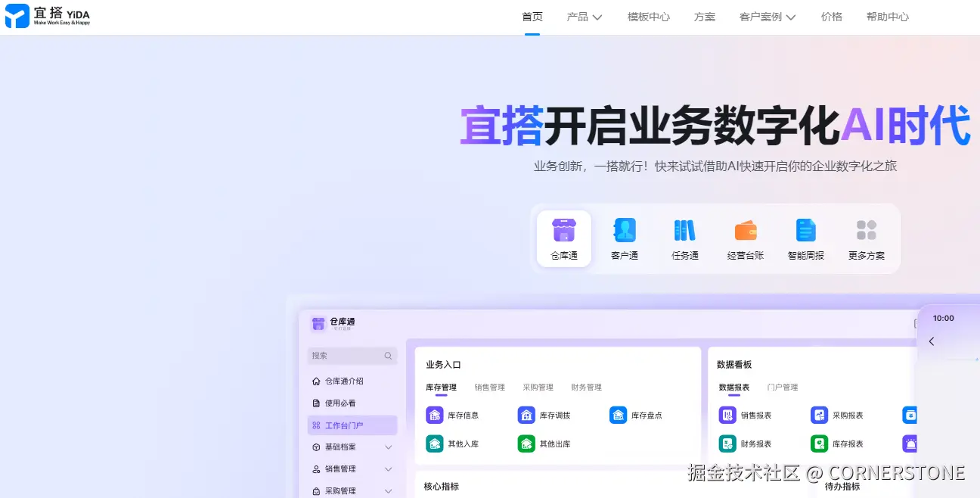The height and width of the screenshot is (498, 980).
Task: Click the 其他出库 icon
Action: click(x=526, y=444)
